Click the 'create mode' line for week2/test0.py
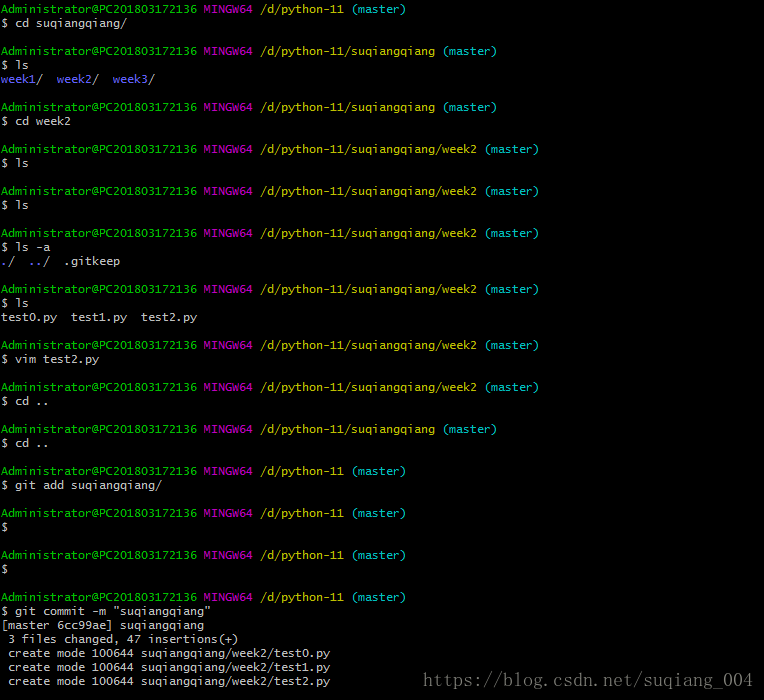The height and width of the screenshot is (700, 764). click(x=169, y=654)
